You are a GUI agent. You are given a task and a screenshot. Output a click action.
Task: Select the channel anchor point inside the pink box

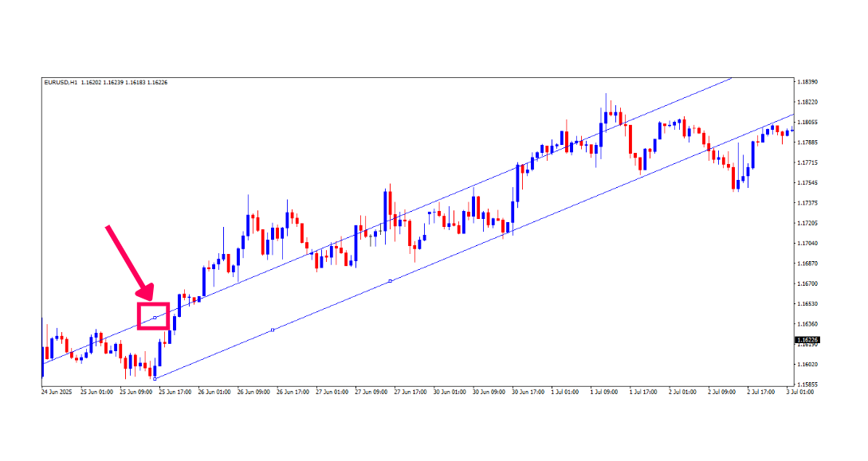(155, 318)
